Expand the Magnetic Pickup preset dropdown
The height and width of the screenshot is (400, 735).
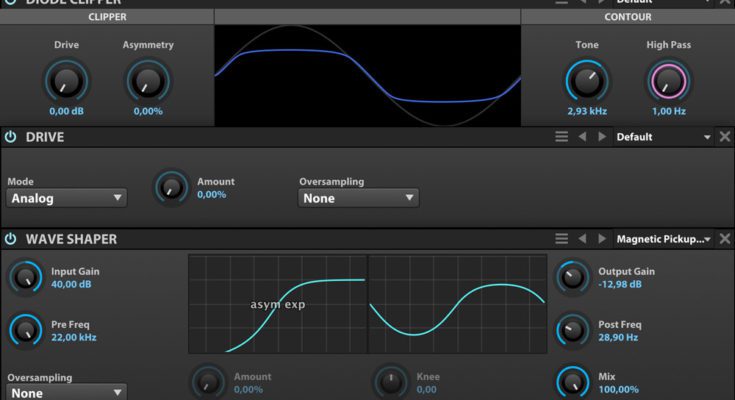[x=663, y=239]
